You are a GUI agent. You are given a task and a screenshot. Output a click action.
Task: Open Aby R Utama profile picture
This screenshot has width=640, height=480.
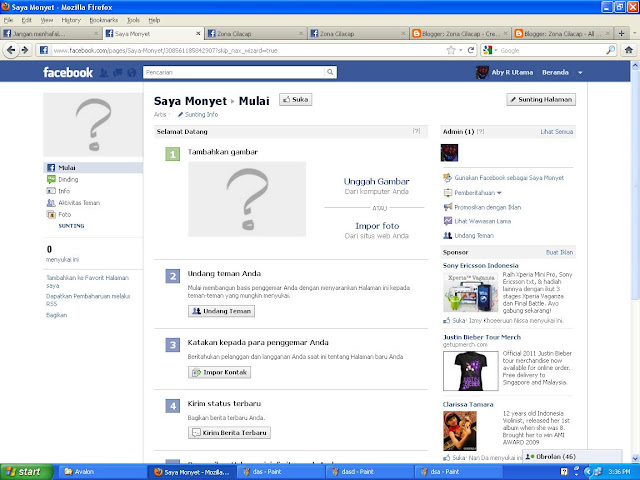coord(482,72)
